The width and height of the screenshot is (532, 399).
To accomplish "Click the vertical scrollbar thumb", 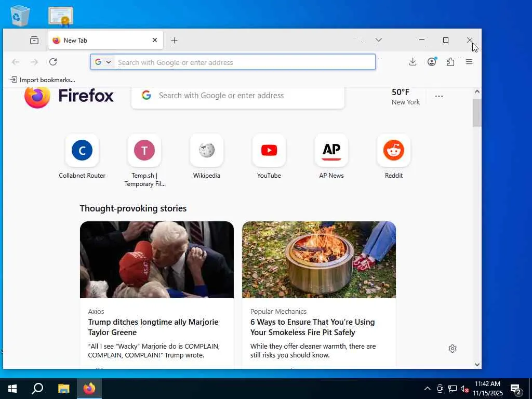I will (477, 113).
